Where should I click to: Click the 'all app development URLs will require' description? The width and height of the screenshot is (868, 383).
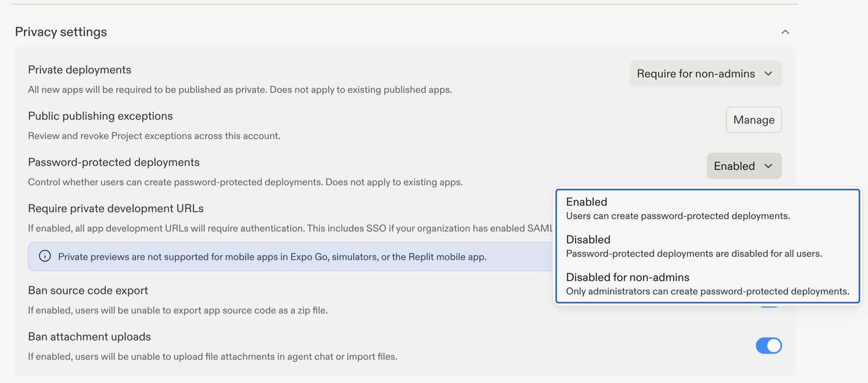tap(290, 228)
